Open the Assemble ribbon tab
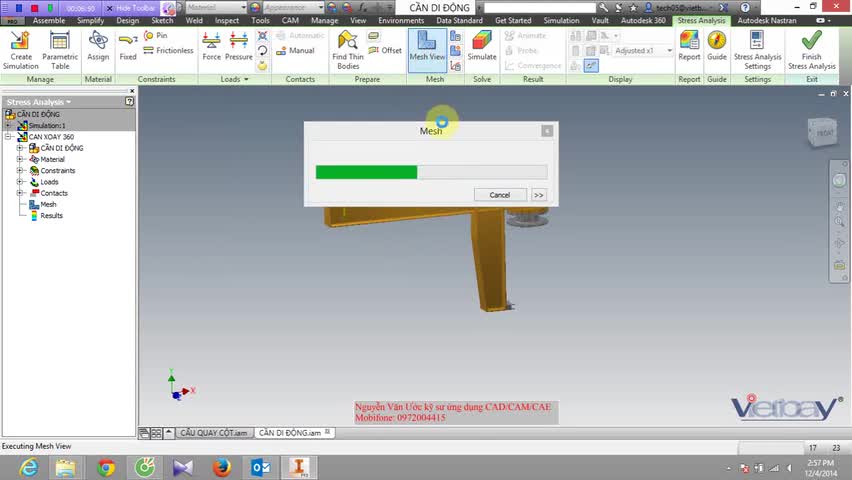The image size is (852, 480). coord(49,21)
